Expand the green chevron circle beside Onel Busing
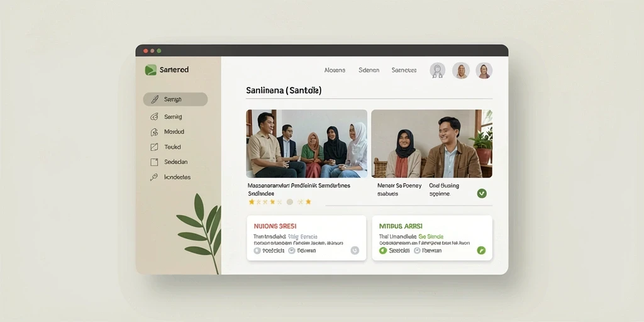Image resolution: width=644 pixels, height=322 pixels. point(482,193)
